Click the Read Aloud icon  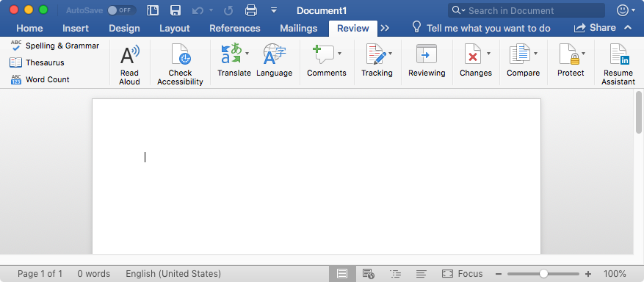(x=130, y=54)
